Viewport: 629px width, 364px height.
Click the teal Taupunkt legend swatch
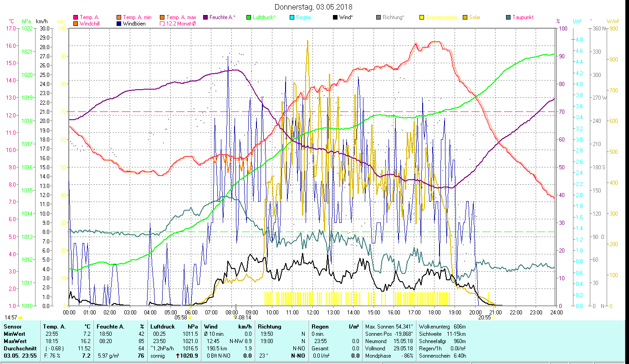[x=508, y=17]
